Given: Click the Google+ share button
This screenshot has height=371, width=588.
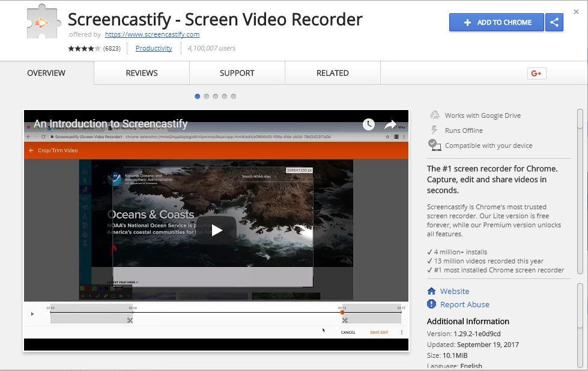Looking at the screenshot, I should point(536,73).
